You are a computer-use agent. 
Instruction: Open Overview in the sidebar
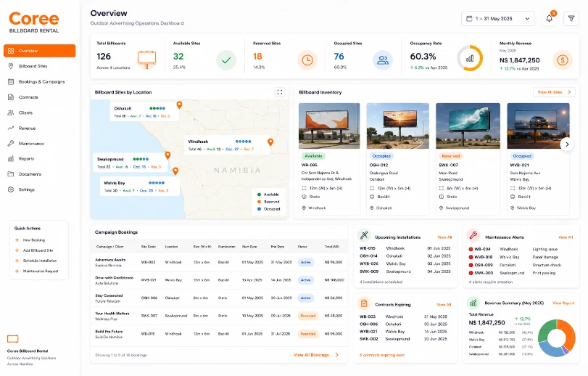(x=39, y=51)
